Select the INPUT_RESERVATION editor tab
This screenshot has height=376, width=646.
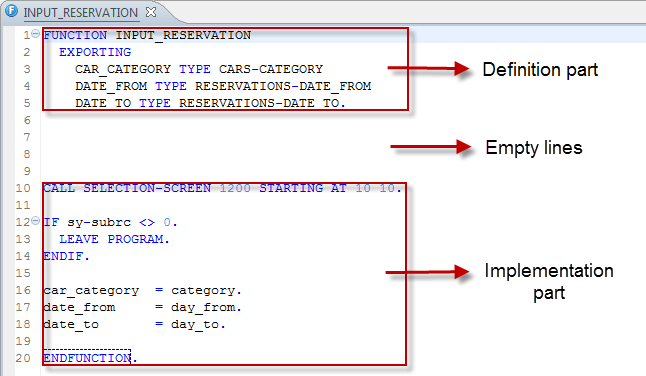pyautogui.click(x=80, y=13)
